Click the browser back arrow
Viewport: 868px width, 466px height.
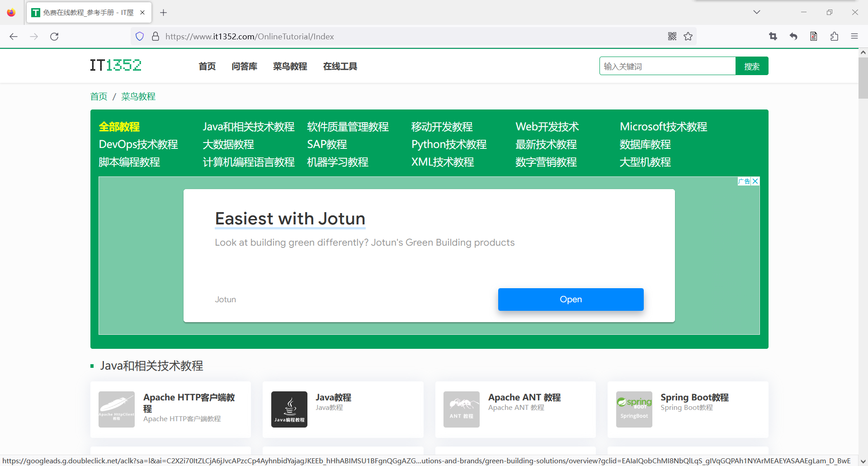(14, 37)
